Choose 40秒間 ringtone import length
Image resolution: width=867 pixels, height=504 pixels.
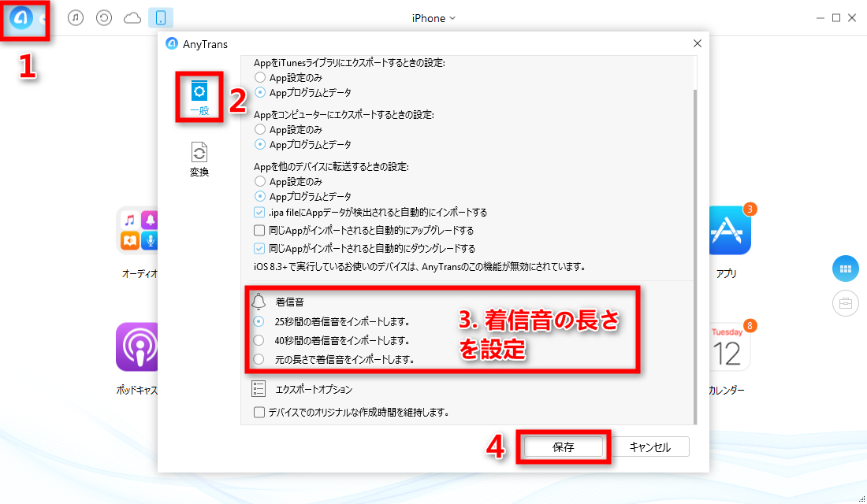(x=259, y=340)
